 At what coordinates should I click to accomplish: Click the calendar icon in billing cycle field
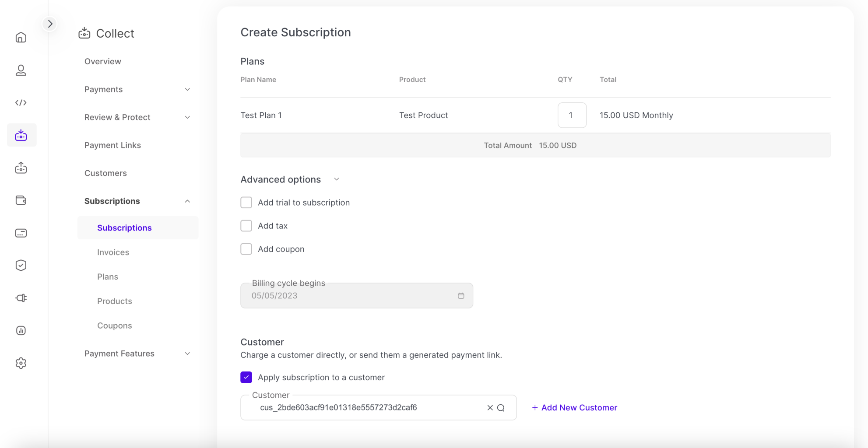point(461,296)
